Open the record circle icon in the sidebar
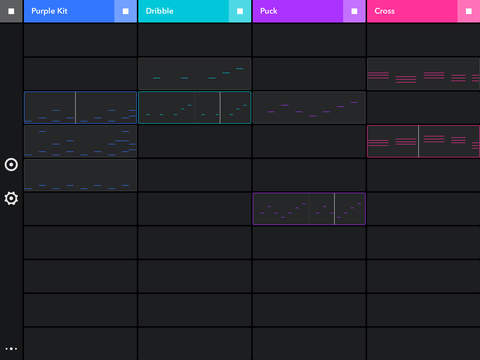The height and width of the screenshot is (360, 480). click(x=11, y=165)
